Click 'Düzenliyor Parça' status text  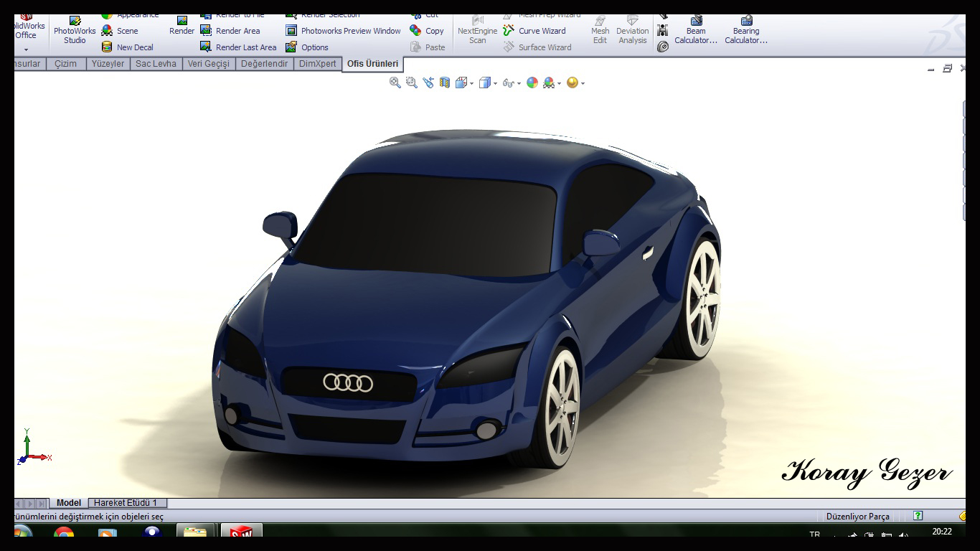(x=857, y=517)
